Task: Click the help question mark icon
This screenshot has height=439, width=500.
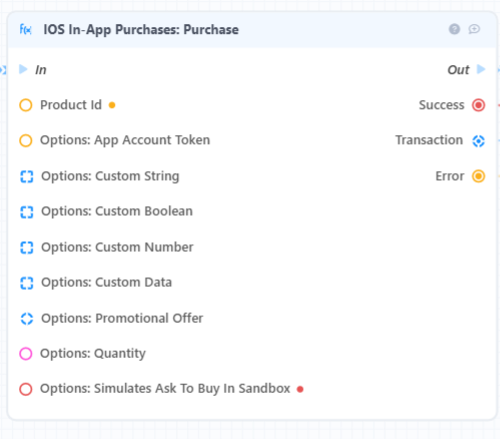Action: [x=454, y=29]
